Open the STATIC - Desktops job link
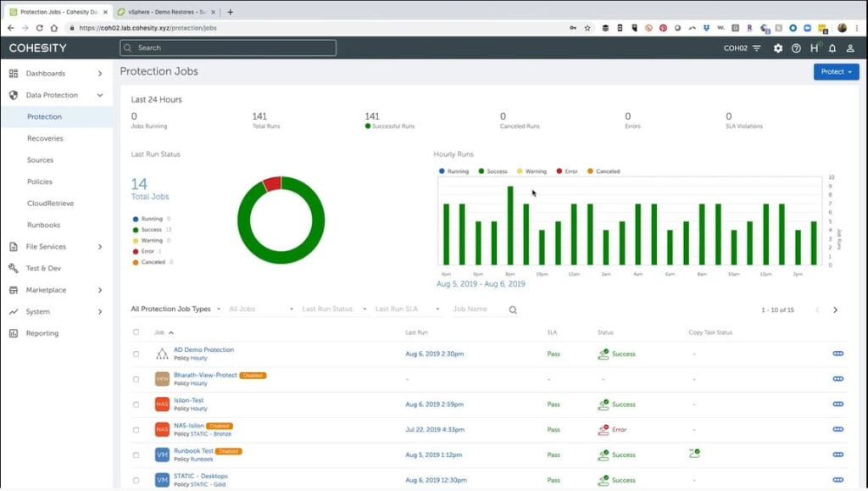Screen dimensions: 868x491 pos(200,476)
